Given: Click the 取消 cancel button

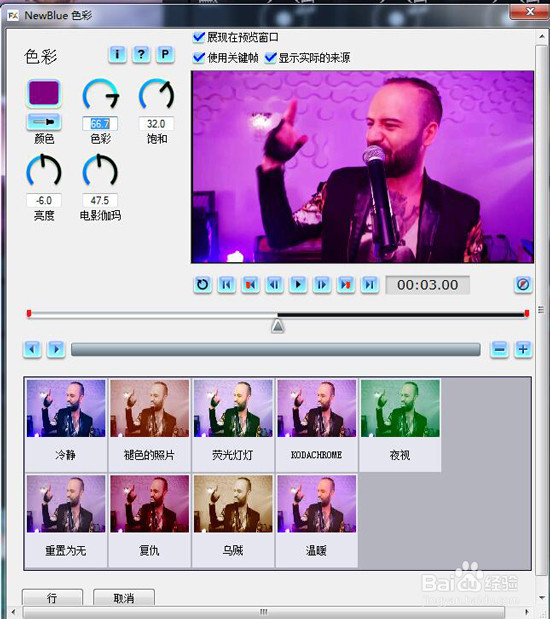Looking at the screenshot, I should (x=124, y=598).
